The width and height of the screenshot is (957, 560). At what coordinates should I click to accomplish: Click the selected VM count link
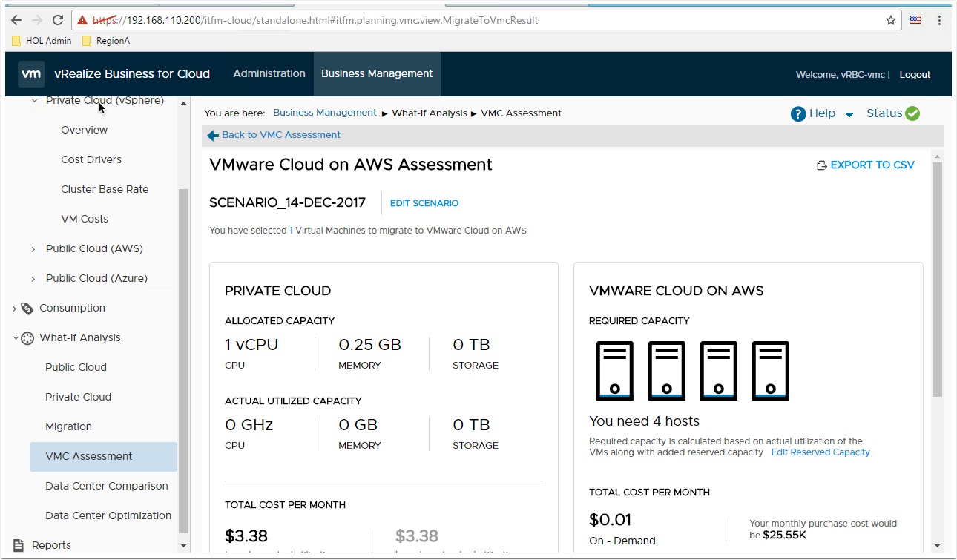pos(291,231)
